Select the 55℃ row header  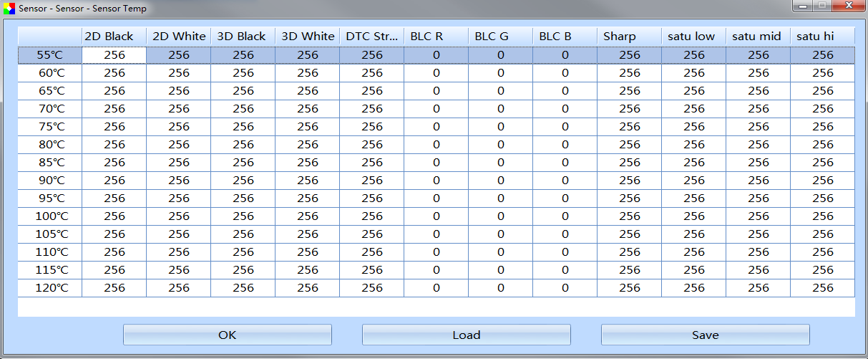(x=50, y=55)
